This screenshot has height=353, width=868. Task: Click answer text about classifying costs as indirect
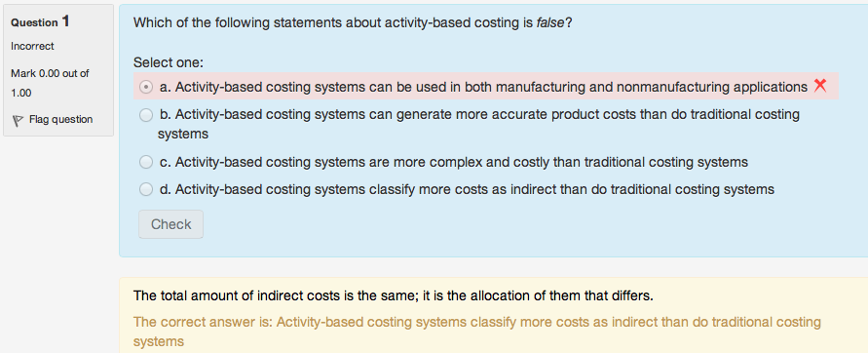[x=467, y=189]
